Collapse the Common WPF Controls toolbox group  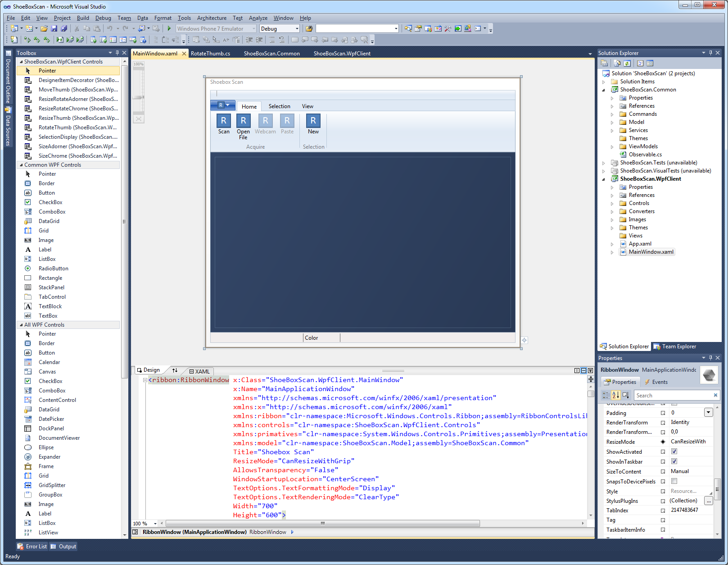[21, 165]
